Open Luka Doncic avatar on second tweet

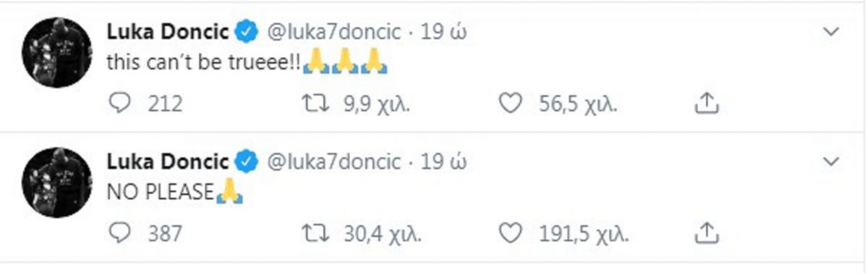coord(58,182)
